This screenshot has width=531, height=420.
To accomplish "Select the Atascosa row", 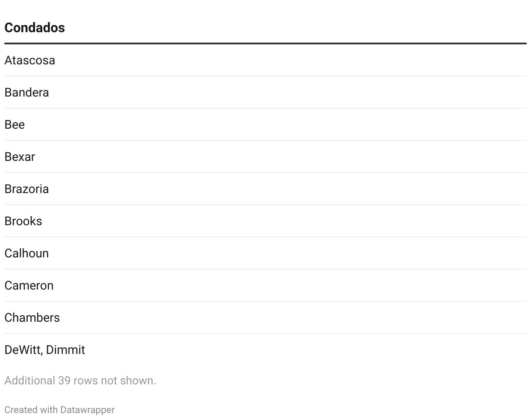I will (30, 60).
